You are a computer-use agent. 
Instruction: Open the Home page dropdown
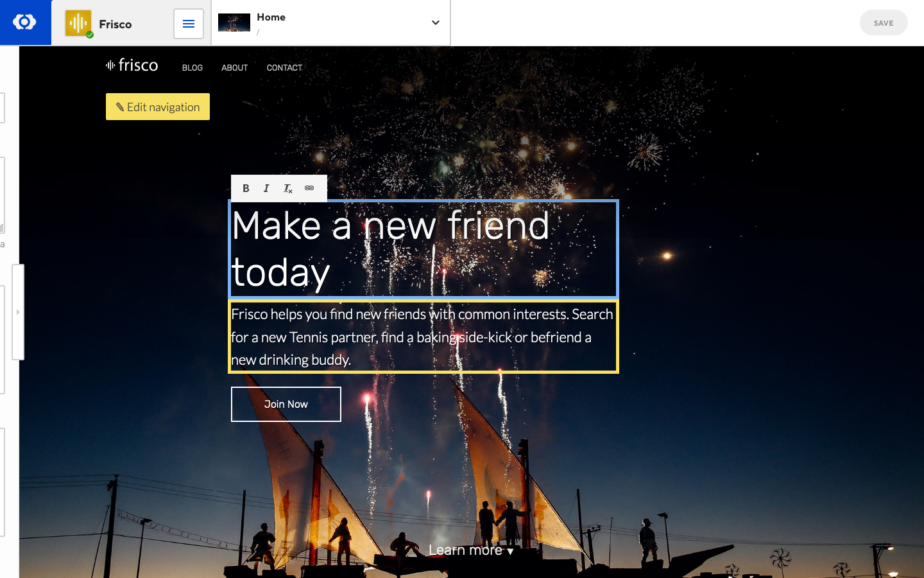point(436,22)
